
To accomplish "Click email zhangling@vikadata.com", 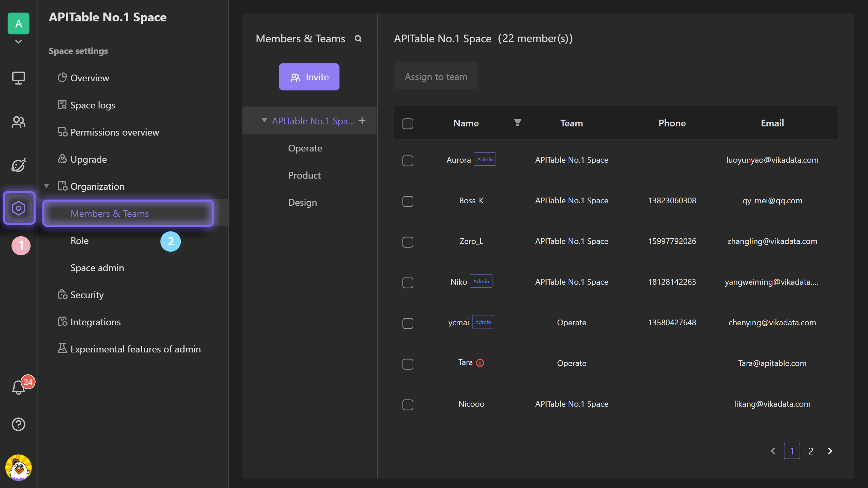I will click(772, 241).
